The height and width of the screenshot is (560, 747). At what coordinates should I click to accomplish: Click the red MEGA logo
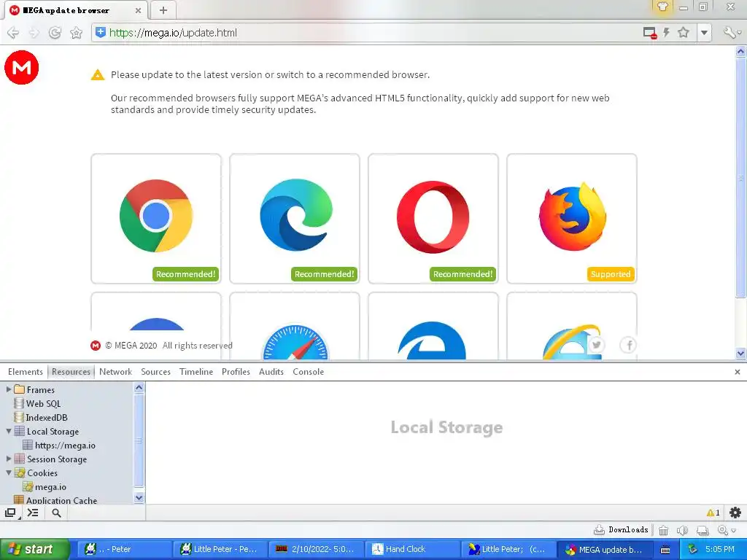tap(21, 67)
